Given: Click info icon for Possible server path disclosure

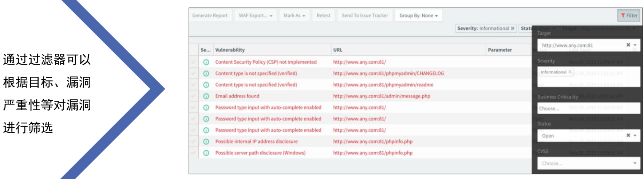Looking at the screenshot, I should (x=206, y=153).
